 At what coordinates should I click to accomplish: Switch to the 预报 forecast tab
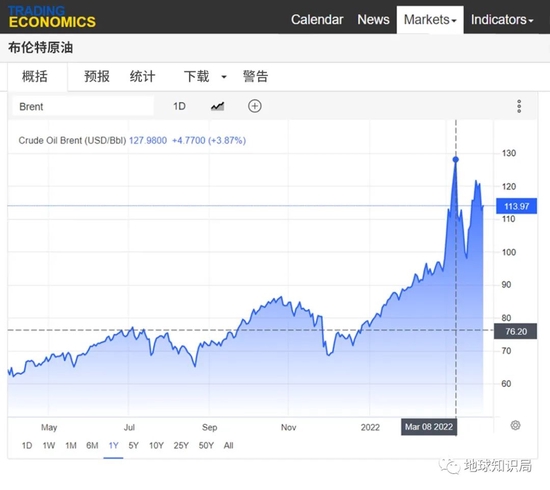coord(97,76)
